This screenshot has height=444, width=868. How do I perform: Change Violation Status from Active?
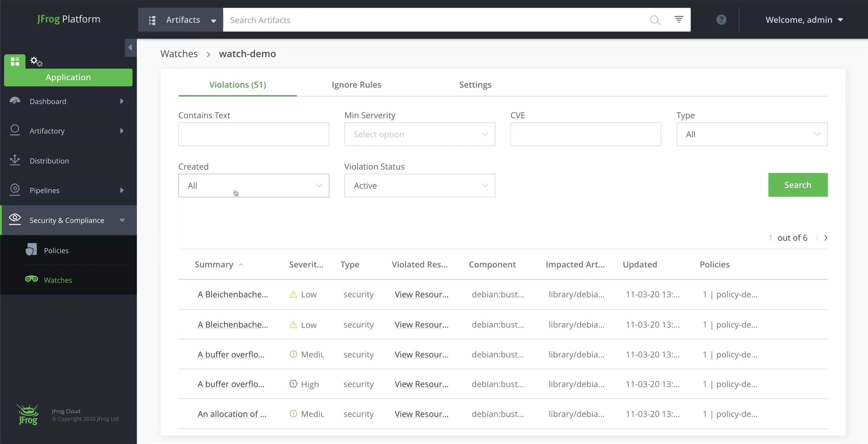point(419,185)
